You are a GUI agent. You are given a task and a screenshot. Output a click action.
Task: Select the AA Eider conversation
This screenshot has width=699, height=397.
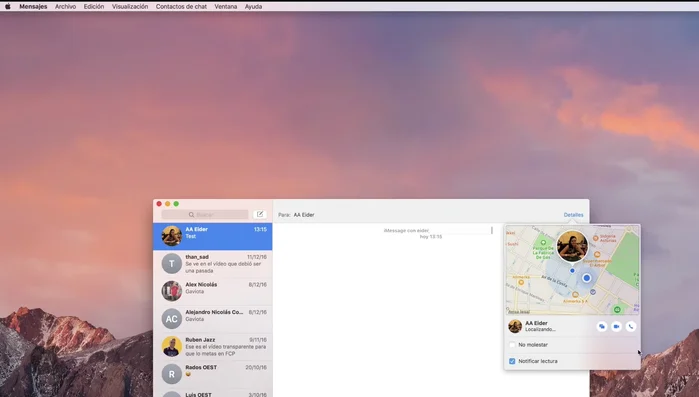pos(213,236)
